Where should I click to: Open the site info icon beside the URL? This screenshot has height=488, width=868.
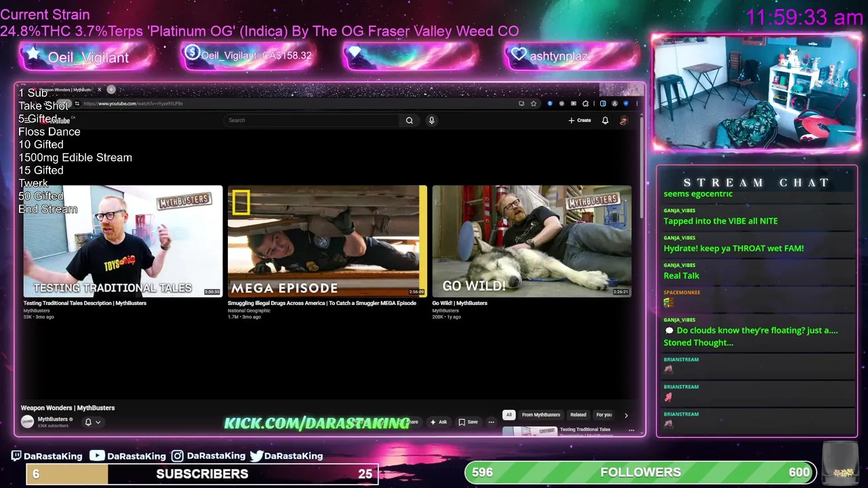click(77, 104)
